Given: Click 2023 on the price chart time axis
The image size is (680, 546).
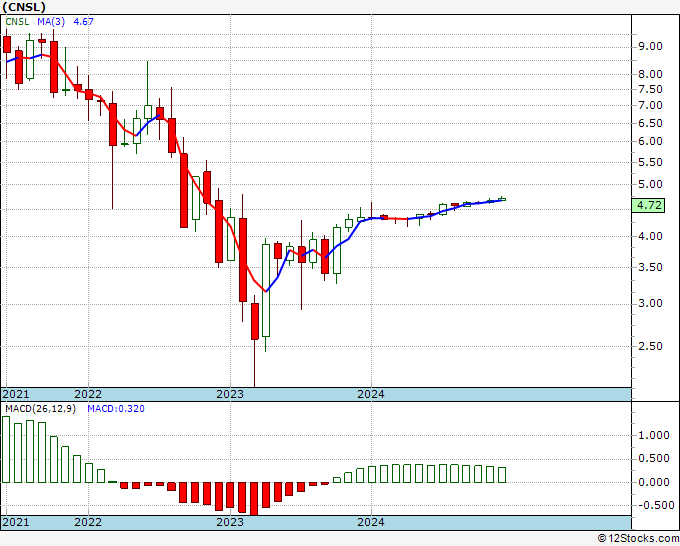Looking at the screenshot, I should point(230,394).
